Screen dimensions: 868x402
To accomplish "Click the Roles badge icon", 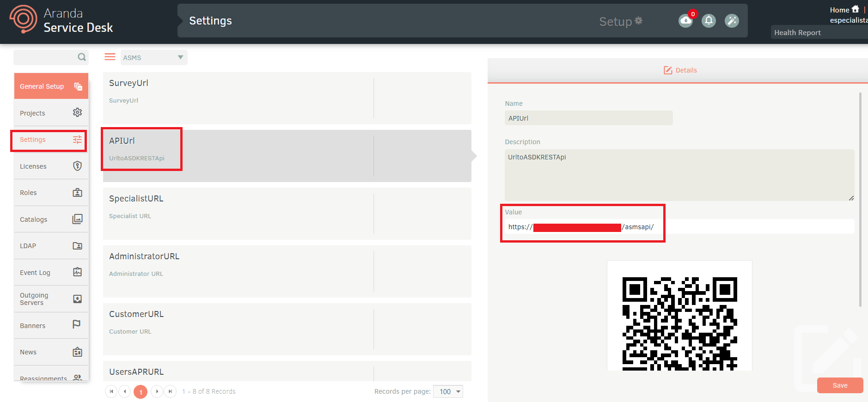I will click(x=78, y=192).
